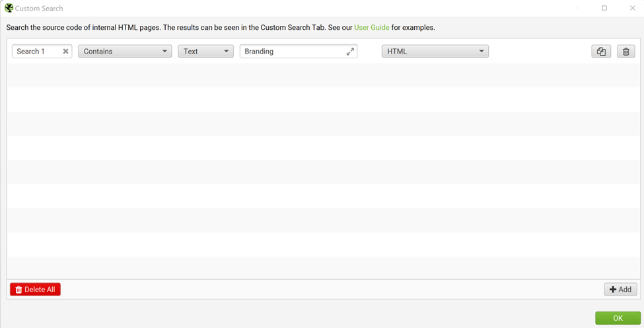Image resolution: width=644 pixels, height=328 pixels.
Task: Close the Custom Search dialog
Action: 632,9
